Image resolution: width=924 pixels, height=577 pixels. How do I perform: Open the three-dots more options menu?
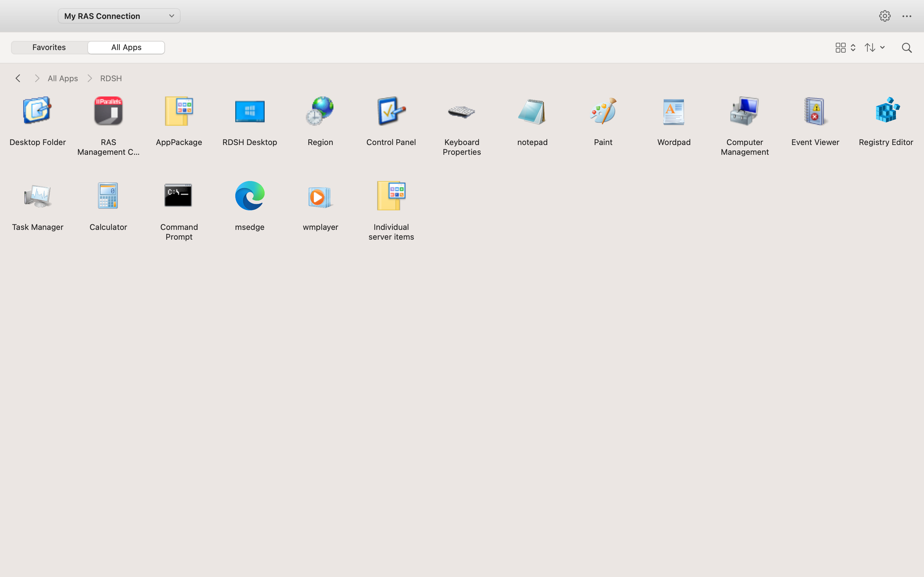point(907,16)
